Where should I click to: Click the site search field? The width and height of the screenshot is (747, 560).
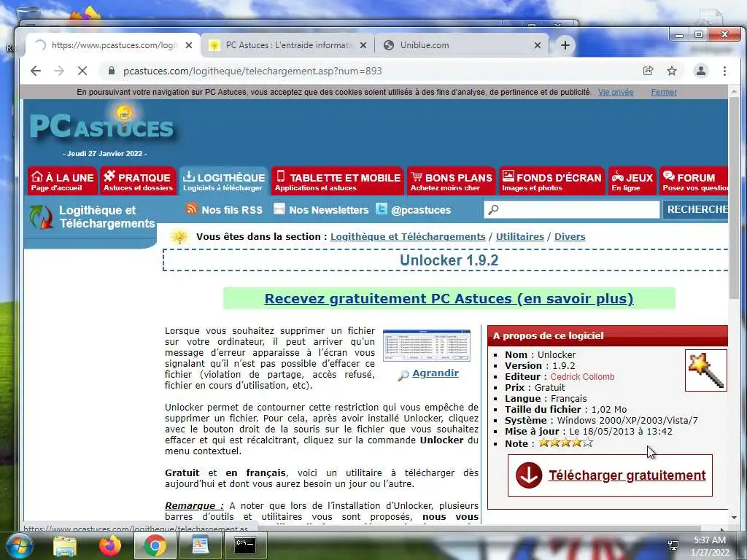click(572, 209)
